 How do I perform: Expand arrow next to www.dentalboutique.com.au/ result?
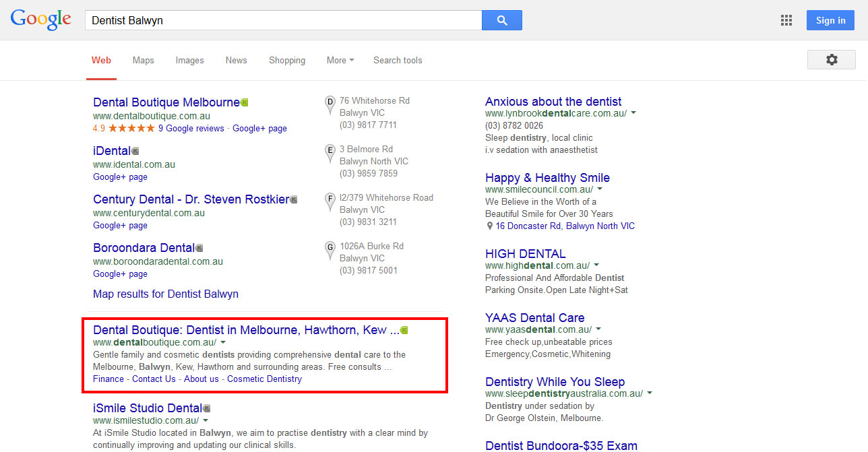tap(223, 343)
